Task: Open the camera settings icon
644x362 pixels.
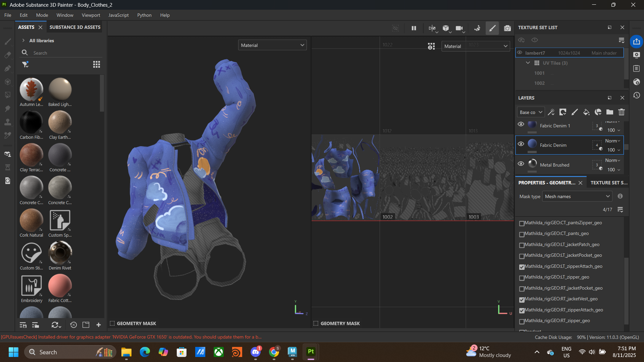Action: (459, 28)
